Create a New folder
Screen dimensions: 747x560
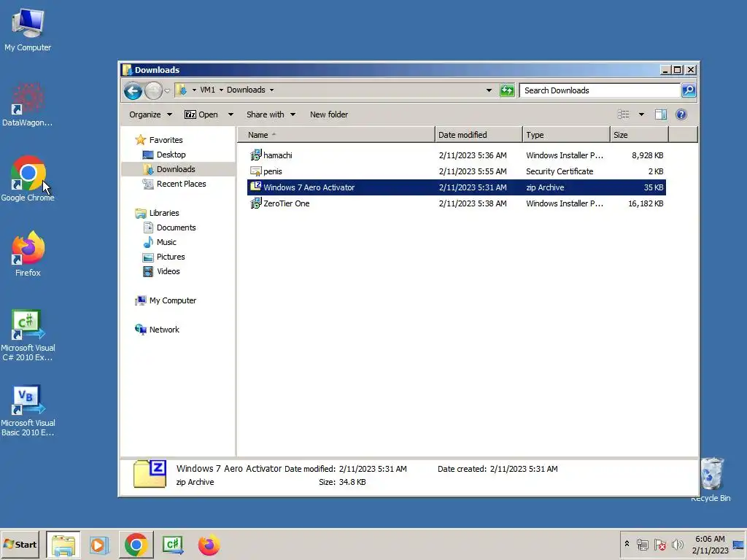pos(329,114)
